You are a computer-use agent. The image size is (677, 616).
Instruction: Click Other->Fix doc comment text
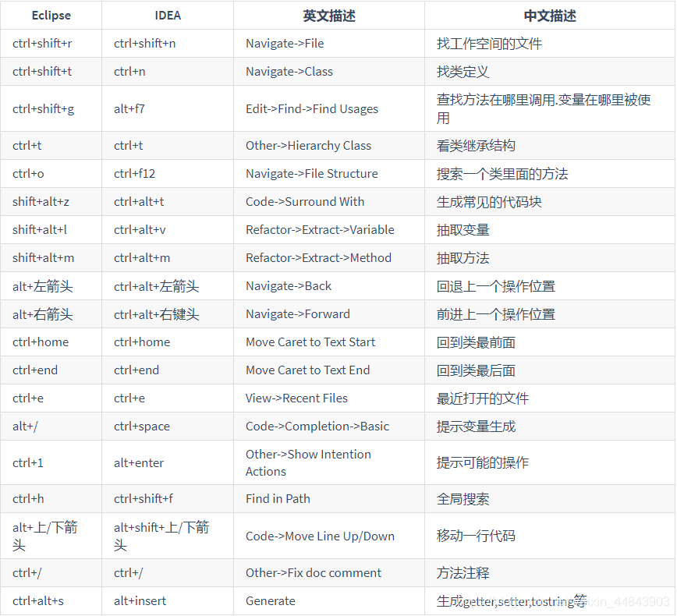coord(313,573)
